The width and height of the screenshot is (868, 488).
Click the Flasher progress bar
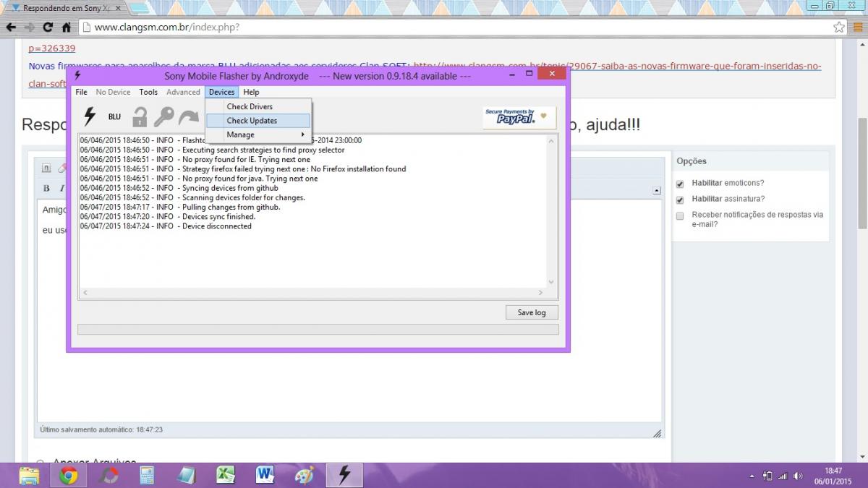pos(318,330)
